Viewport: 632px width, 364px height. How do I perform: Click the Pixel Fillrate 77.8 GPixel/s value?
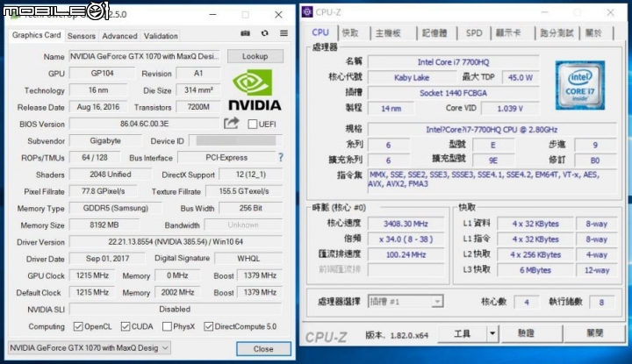click(104, 191)
